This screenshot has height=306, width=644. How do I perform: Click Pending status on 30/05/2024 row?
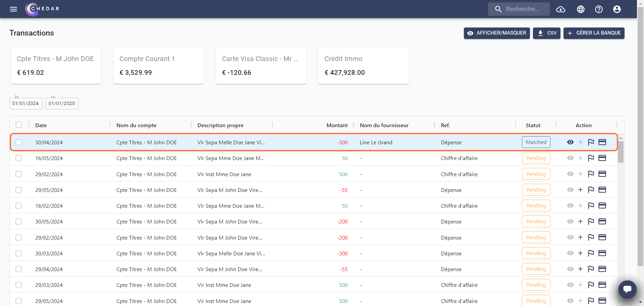pos(536,221)
